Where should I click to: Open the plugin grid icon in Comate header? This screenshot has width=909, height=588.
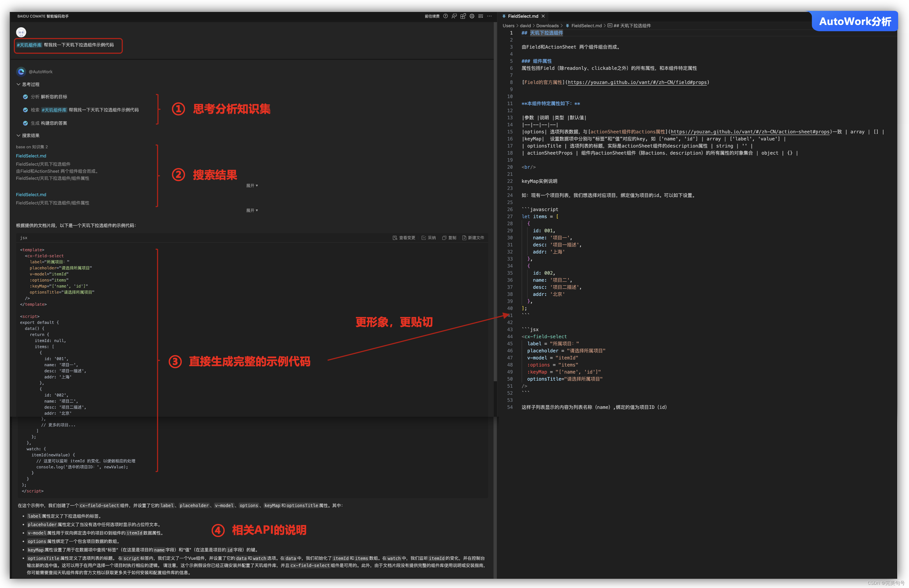[463, 16]
